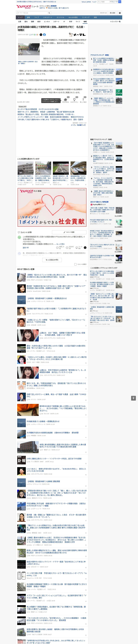Submit the top web search
Screen dimensions: 138x644
tap(120, 2)
